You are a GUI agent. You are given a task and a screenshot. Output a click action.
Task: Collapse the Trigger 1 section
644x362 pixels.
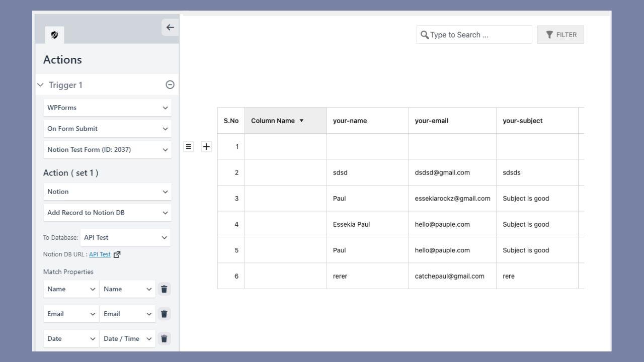pyautogui.click(x=41, y=85)
